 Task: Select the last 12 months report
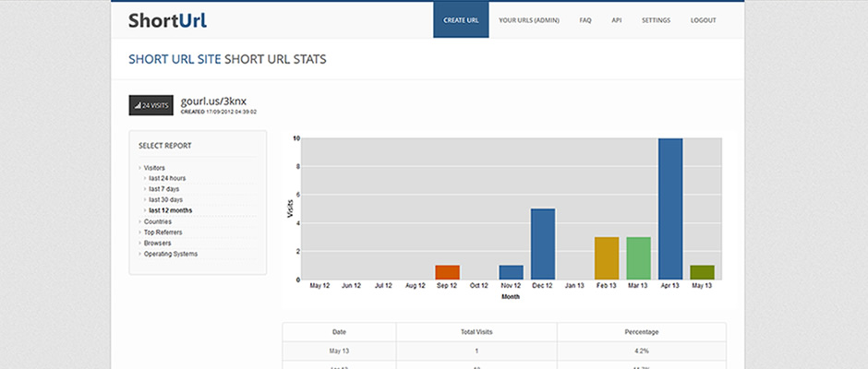pos(170,210)
